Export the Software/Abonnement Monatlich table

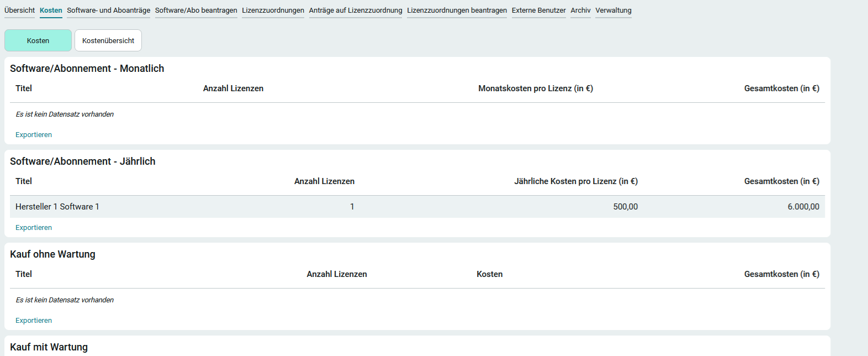click(34, 135)
